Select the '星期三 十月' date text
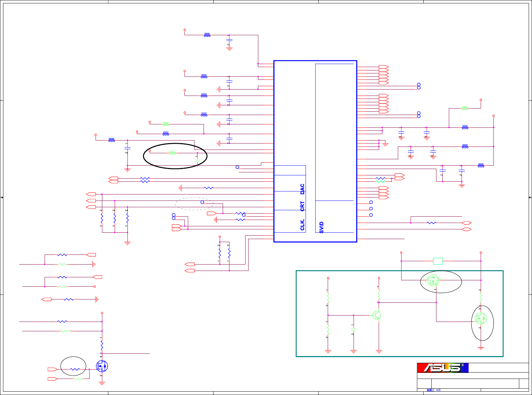 434,390
